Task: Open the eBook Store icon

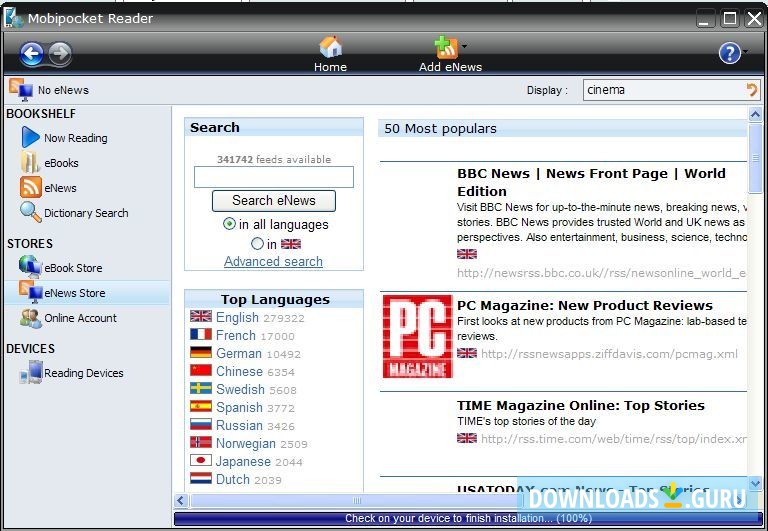Action: (30, 267)
